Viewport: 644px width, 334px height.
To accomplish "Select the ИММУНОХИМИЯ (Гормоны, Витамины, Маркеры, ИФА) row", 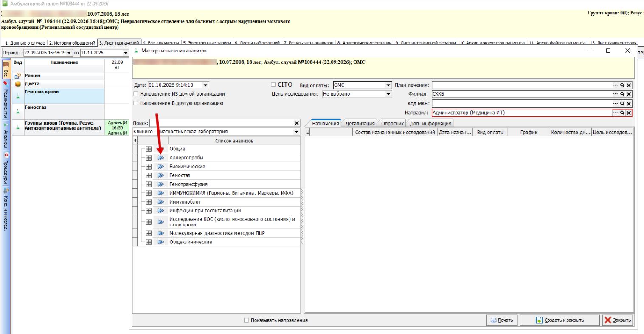I will pyautogui.click(x=231, y=193).
